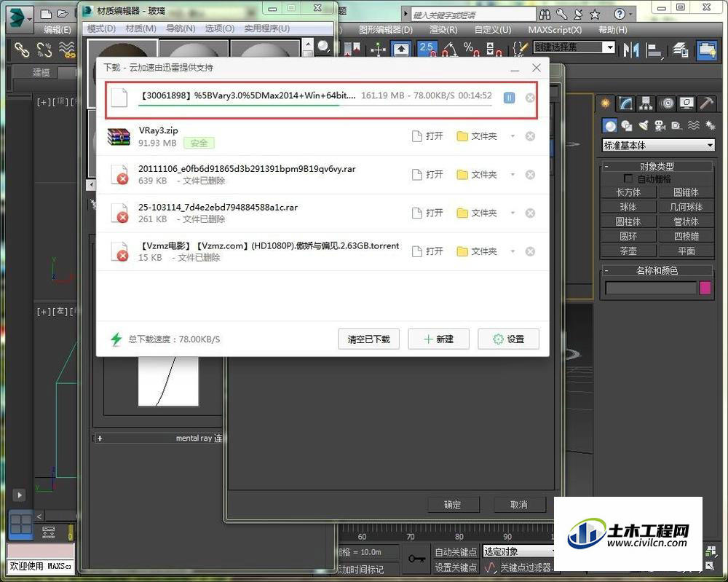Create a 茶壶 teapot primitive

point(628,251)
